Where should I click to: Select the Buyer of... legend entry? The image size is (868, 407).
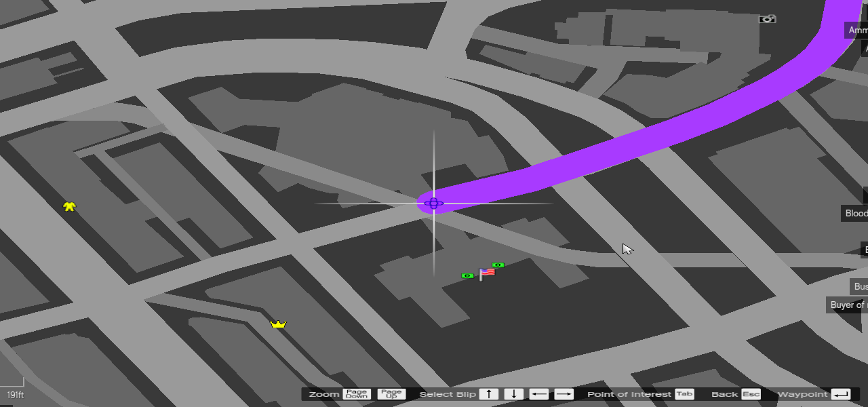coord(847,305)
